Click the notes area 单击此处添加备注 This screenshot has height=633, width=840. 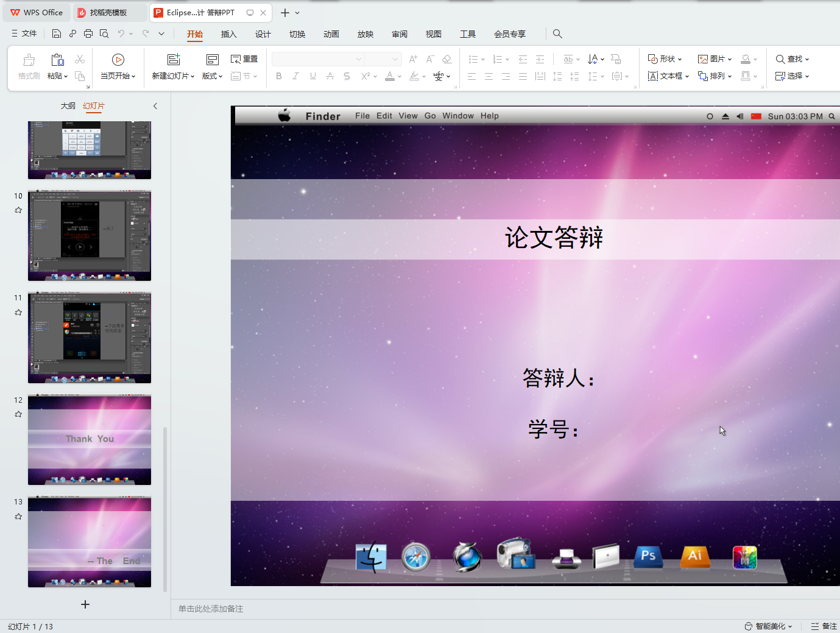point(211,609)
